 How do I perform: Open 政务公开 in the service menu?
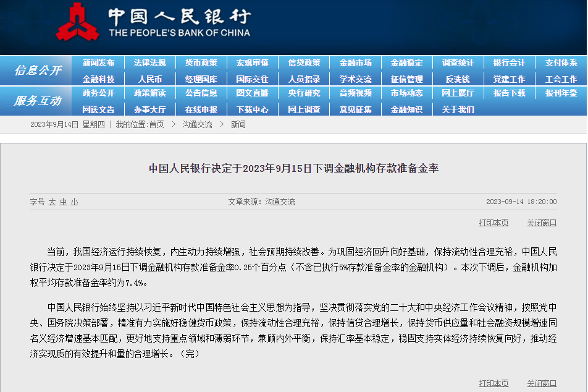point(98,93)
